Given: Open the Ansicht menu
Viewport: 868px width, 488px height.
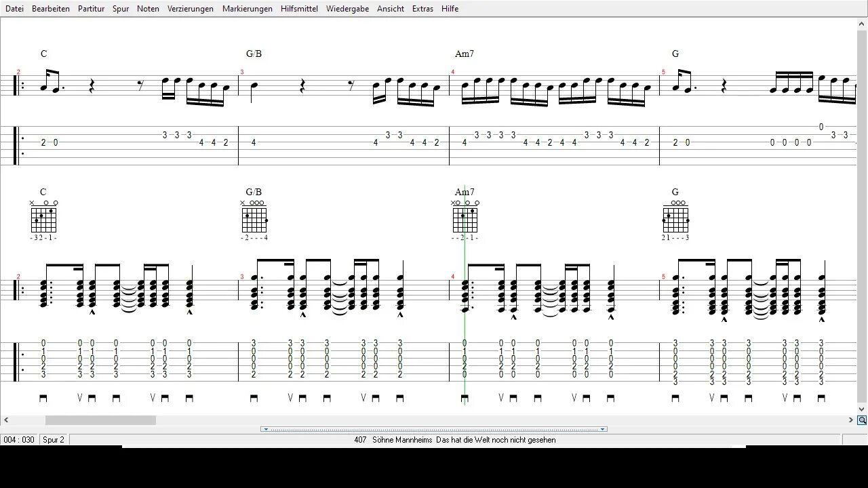Looking at the screenshot, I should (x=391, y=9).
